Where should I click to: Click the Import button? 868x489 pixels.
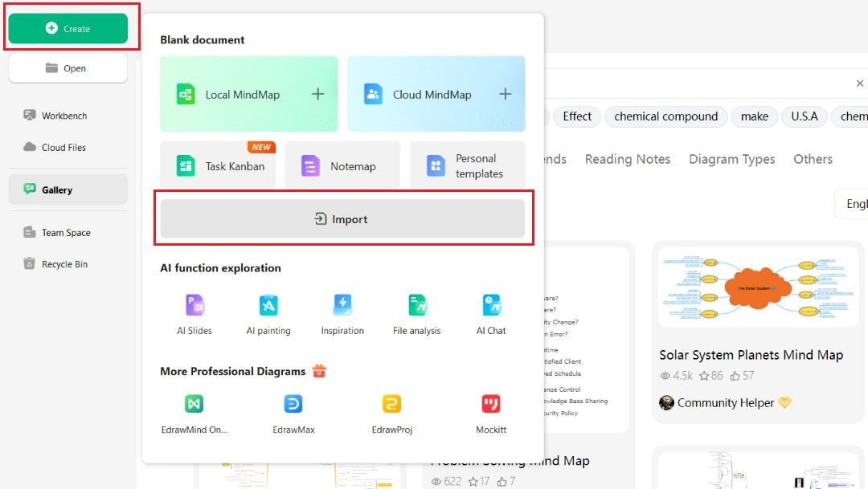342,218
